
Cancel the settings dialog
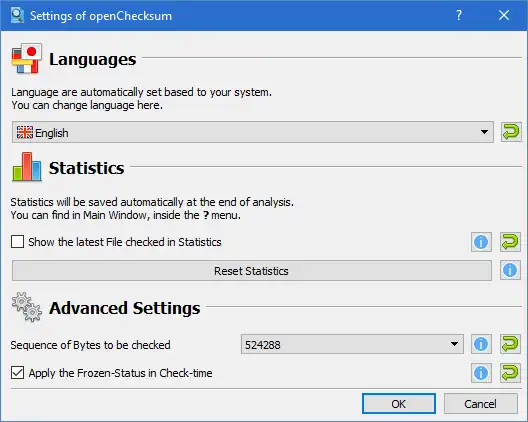[x=481, y=403]
